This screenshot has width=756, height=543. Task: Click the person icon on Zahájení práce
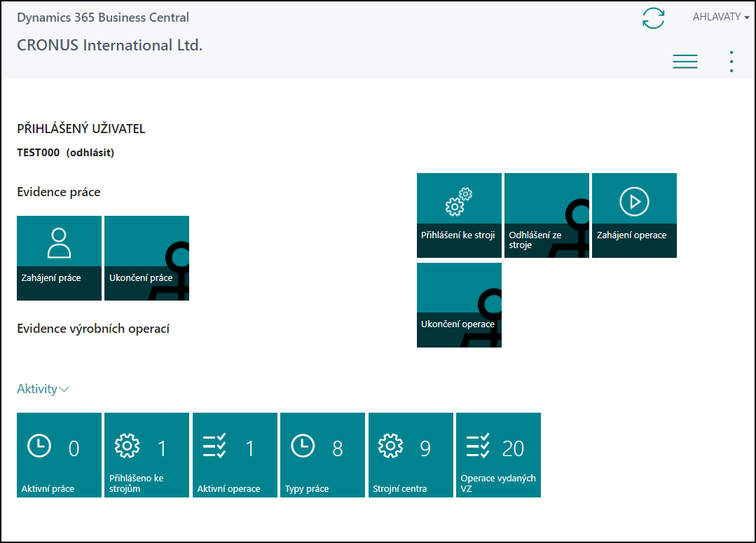pyautogui.click(x=60, y=243)
